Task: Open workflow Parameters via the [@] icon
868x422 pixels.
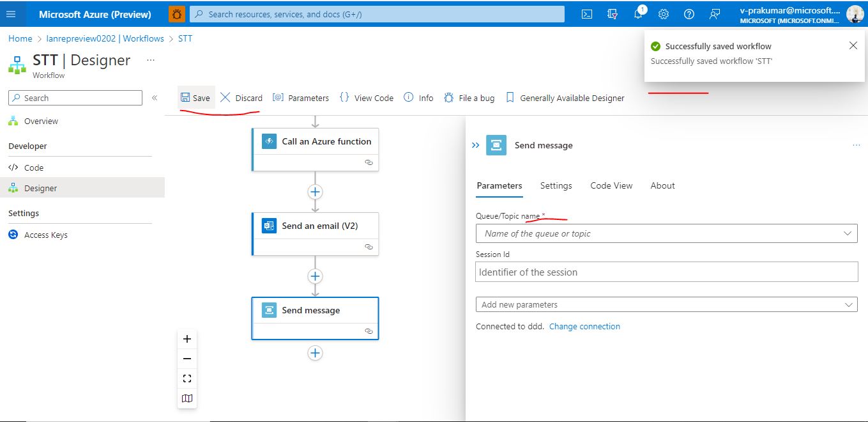Action: tap(278, 97)
